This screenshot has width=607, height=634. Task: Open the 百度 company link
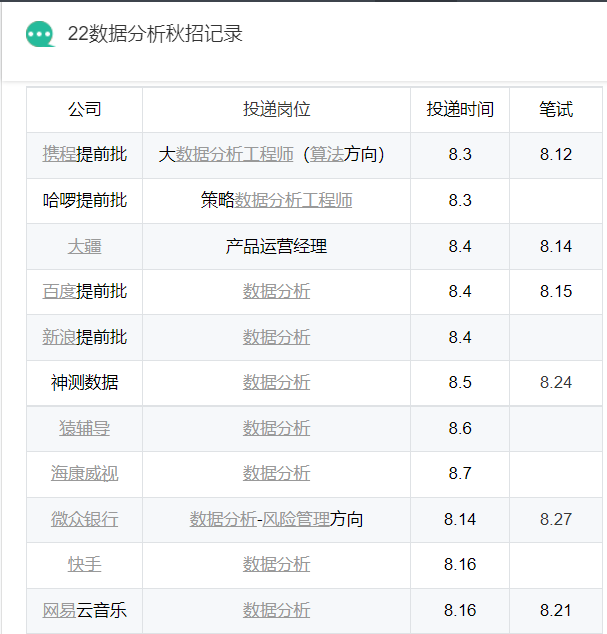click(x=59, y=291)
